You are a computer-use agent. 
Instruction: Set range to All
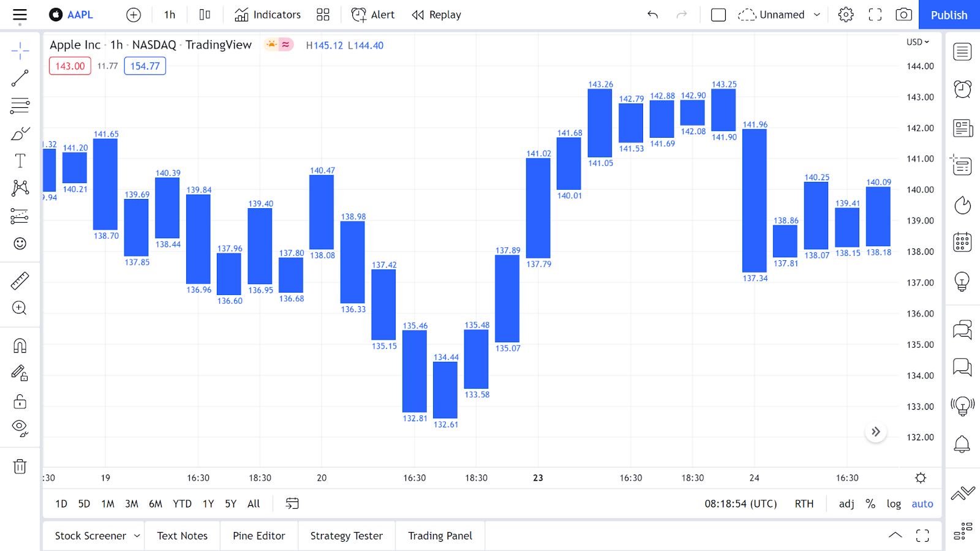coord(254,504)
